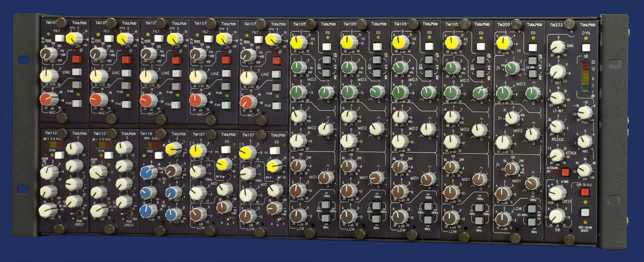
Task: Turn the ENV knob on the TM222
Action: [x=585, y=170]
